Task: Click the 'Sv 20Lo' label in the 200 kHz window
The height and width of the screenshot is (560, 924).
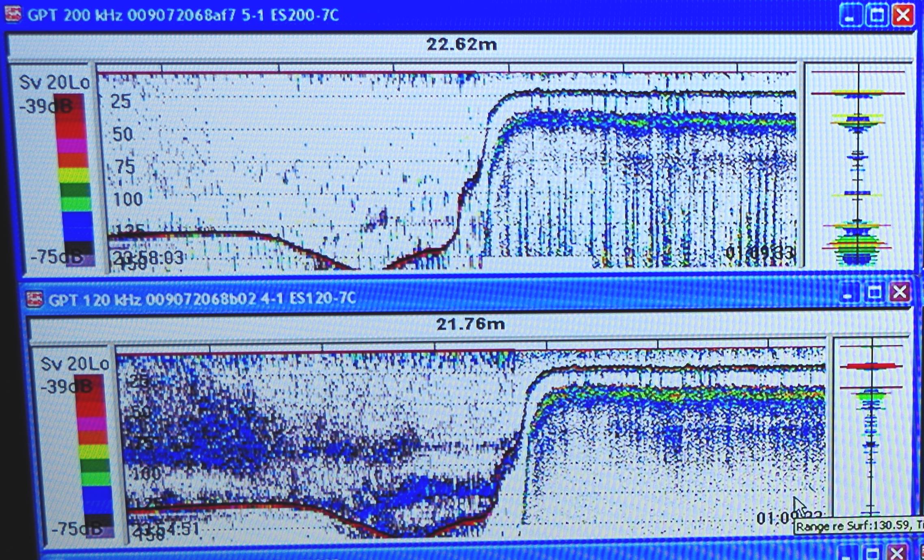Action: (54, 83)
